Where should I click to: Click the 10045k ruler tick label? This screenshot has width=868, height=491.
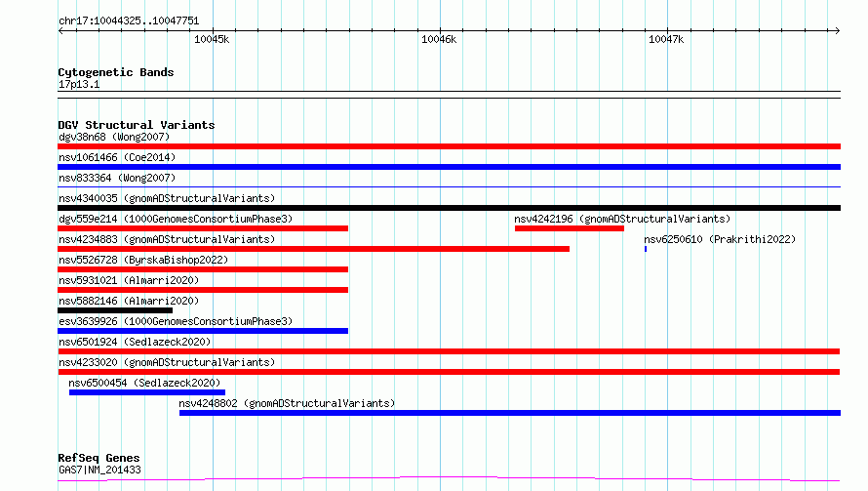pos(212,39)
